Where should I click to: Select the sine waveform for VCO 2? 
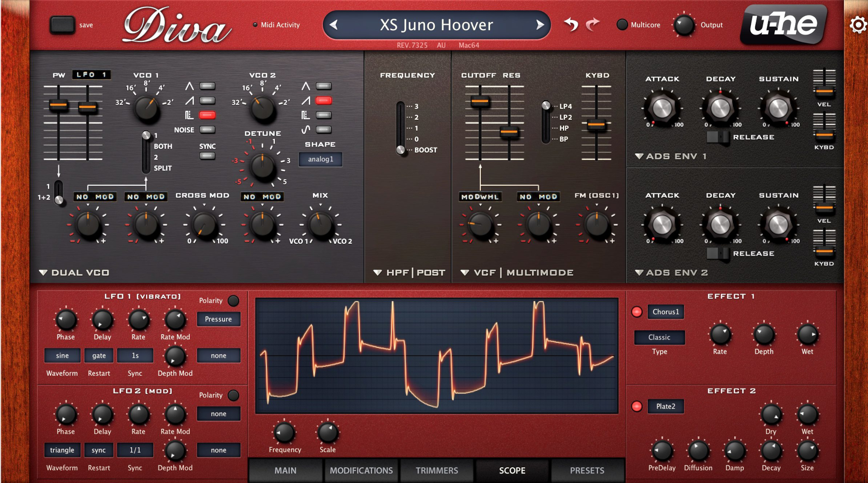click(x=324, y=130)
